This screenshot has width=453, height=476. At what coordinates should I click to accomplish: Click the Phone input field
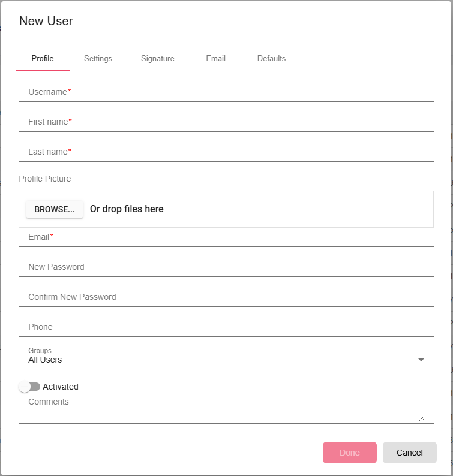[x=226, y=327]
